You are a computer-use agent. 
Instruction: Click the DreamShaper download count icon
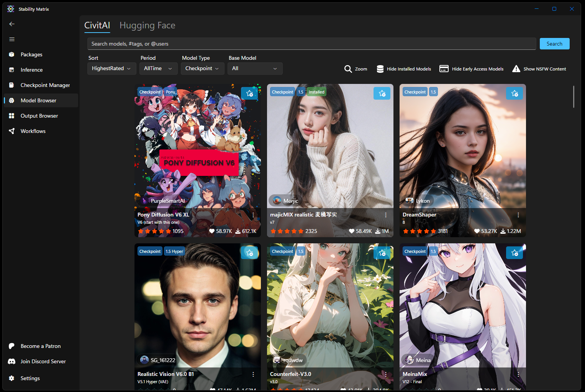click(503, 231)
